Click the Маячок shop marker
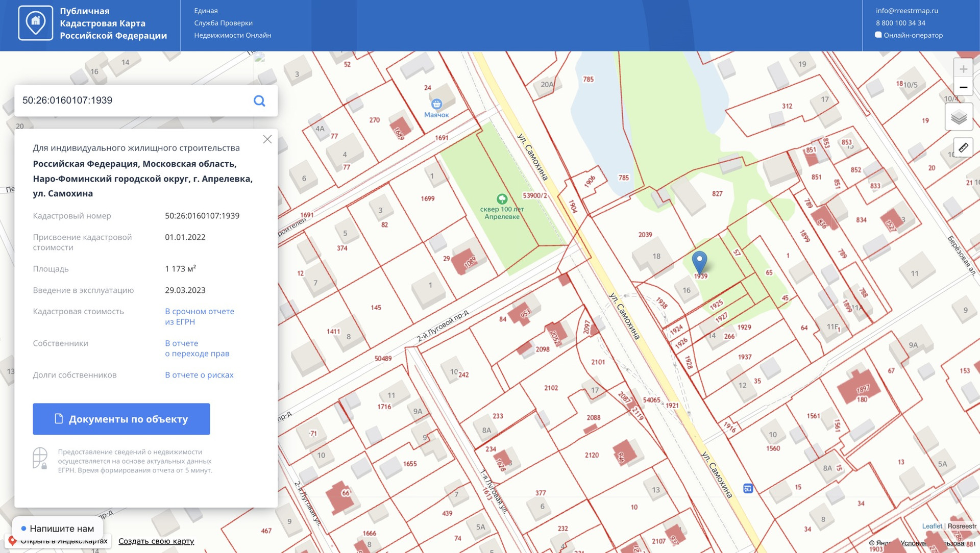Screen dimensions: 980x553 point(436,104)
